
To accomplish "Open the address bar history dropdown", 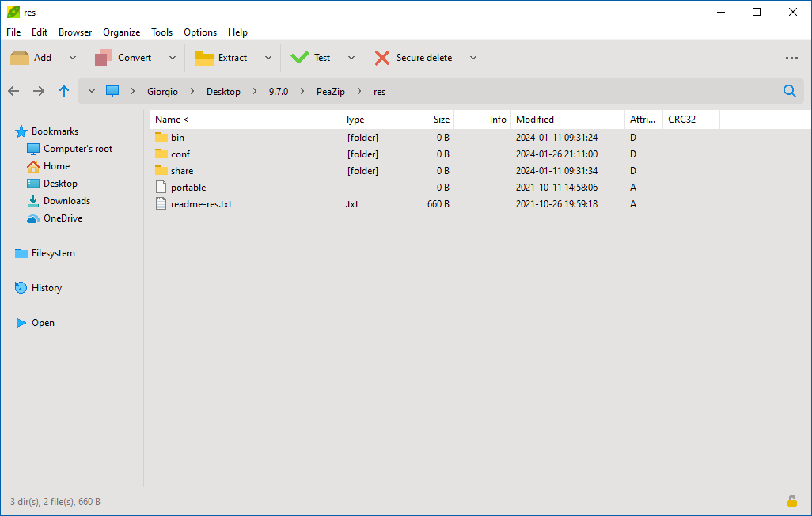I will 92,91.
